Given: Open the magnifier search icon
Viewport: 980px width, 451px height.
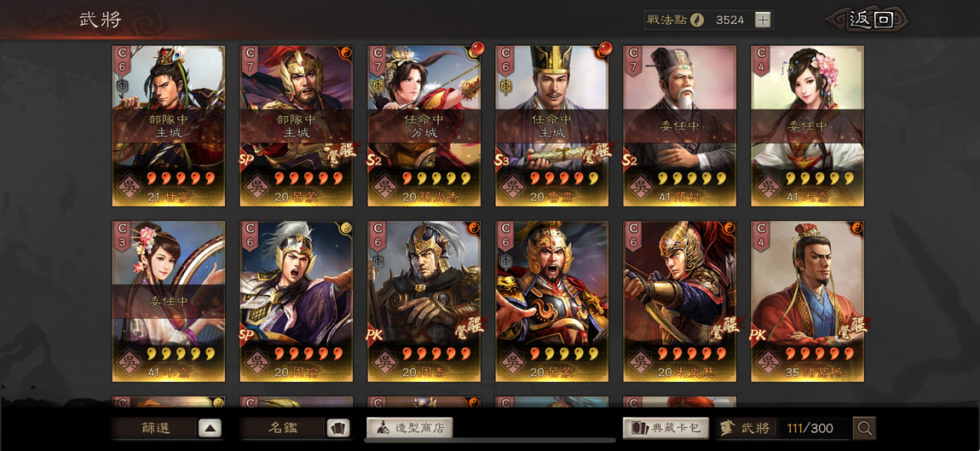Looking at the screenshot, I should 864,429.
